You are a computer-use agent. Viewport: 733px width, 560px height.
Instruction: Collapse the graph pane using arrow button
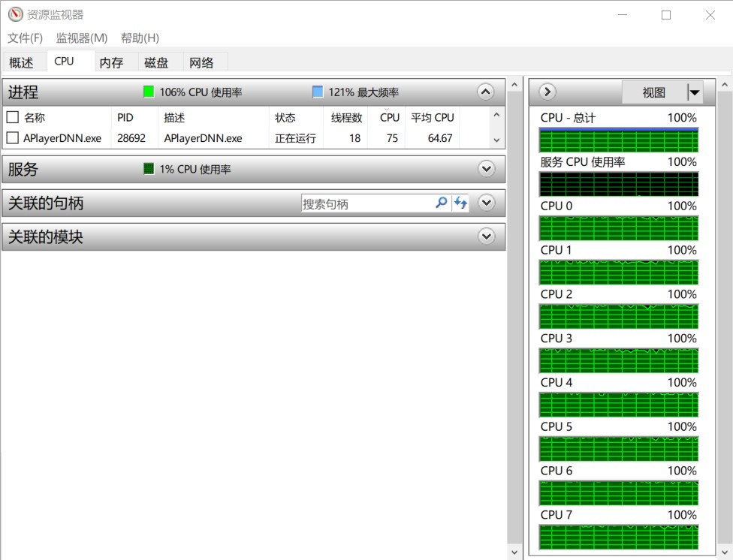coord(547,92)
